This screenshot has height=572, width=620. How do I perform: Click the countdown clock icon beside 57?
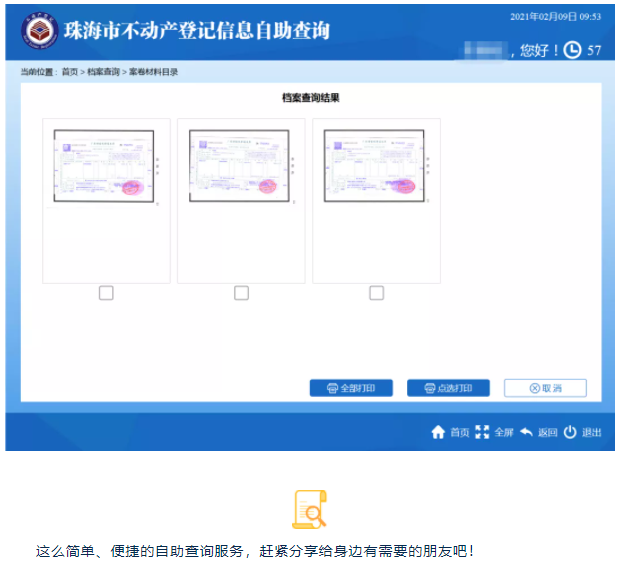pyautogui.click(x=572, y=50)
